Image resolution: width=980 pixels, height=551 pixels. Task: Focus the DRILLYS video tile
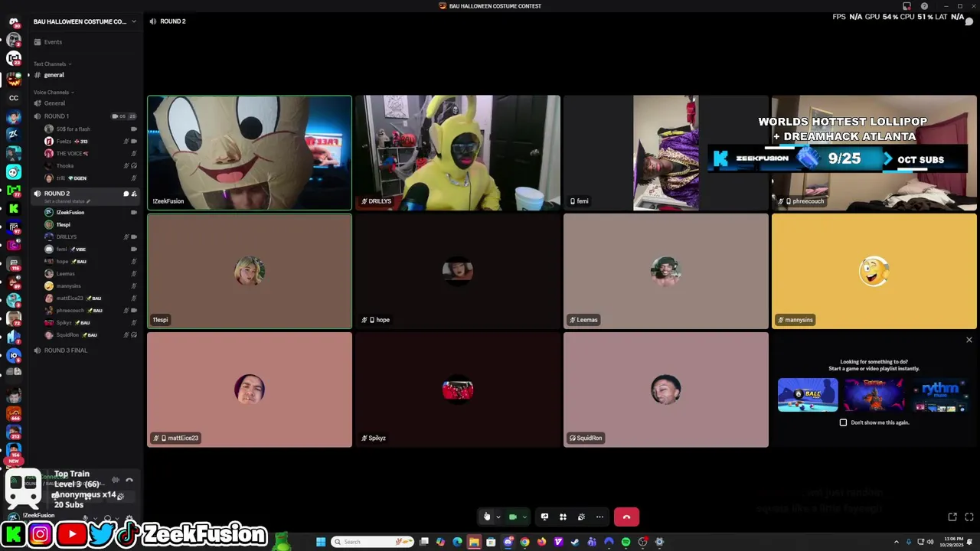pos(458,153)
